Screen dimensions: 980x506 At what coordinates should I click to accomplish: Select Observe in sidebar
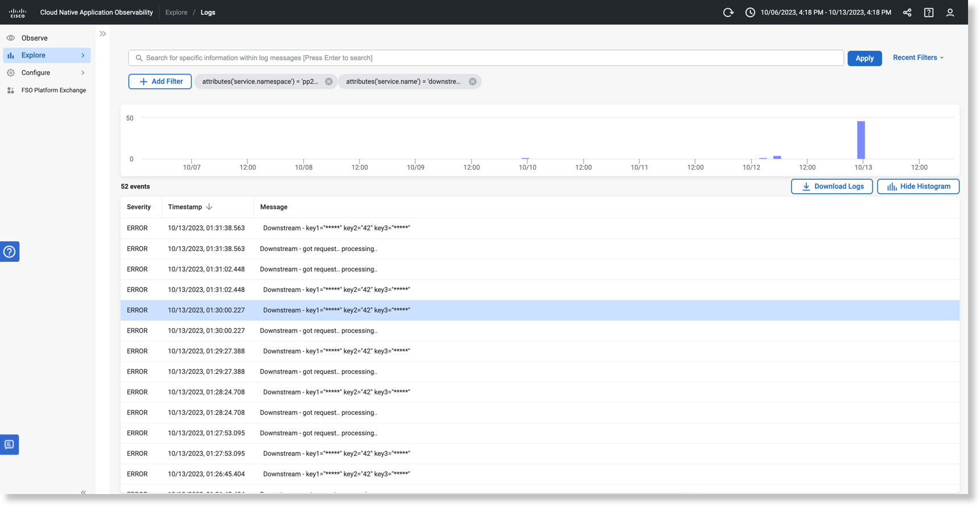[x=35, y=38]
